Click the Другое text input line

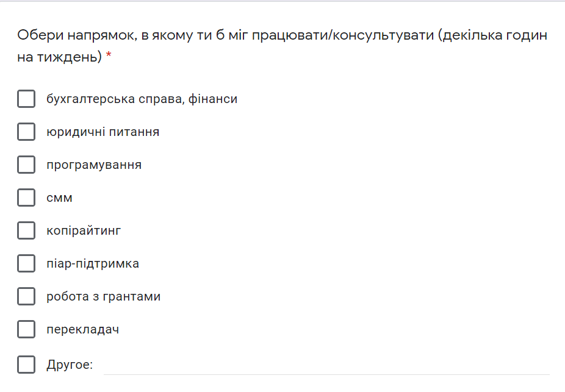[326, 366]
